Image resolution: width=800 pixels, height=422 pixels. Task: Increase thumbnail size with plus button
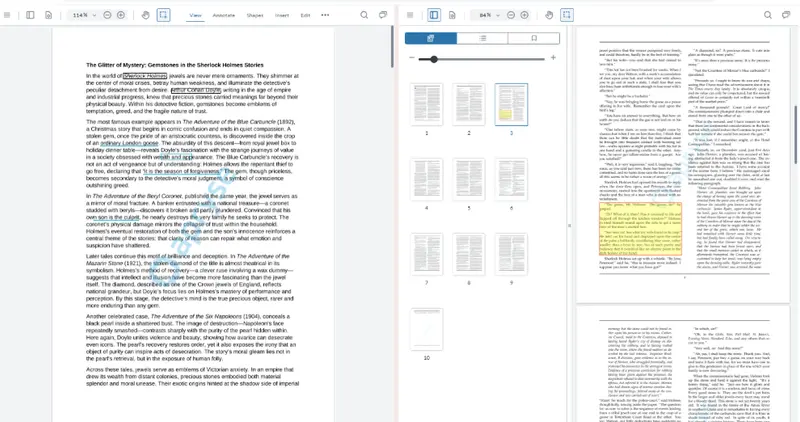point(553,58)
